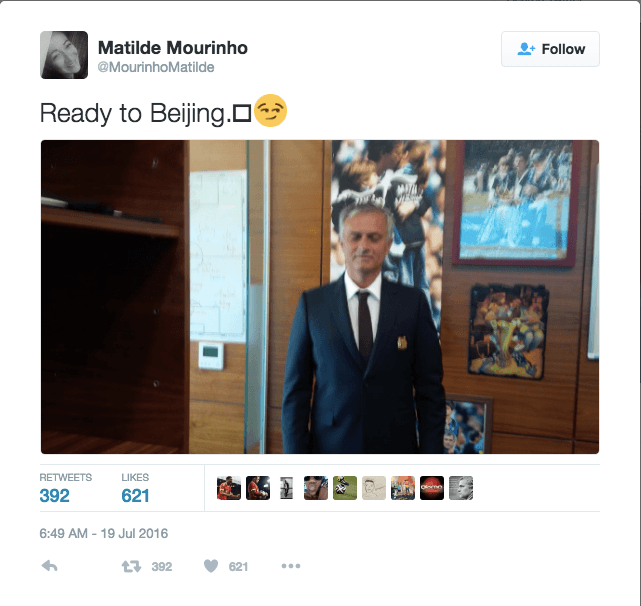Open the tweet's attached photo
Viewport: 641px width, 606px height.
320,297
